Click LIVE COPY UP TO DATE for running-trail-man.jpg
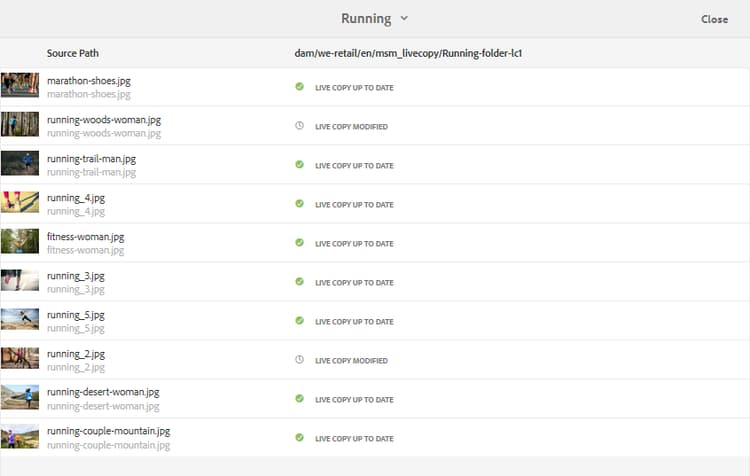Screen dimensions: 750x476 tap(354, 166)
